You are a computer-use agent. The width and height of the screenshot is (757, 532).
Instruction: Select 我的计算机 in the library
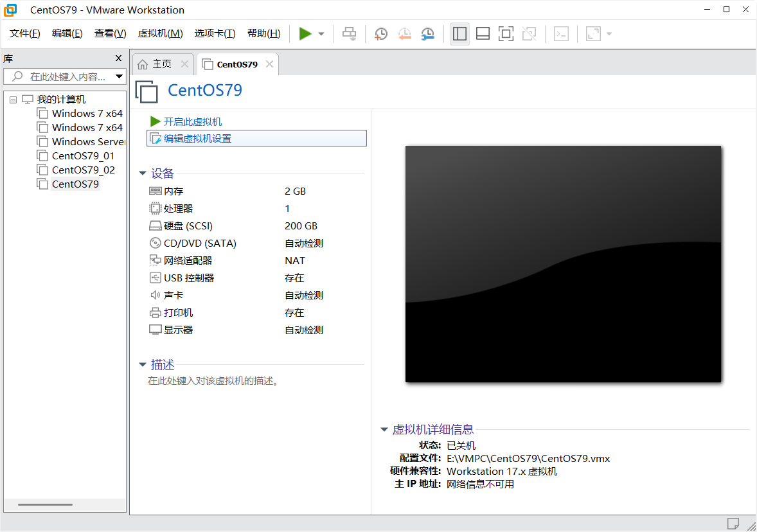(61, 100)
